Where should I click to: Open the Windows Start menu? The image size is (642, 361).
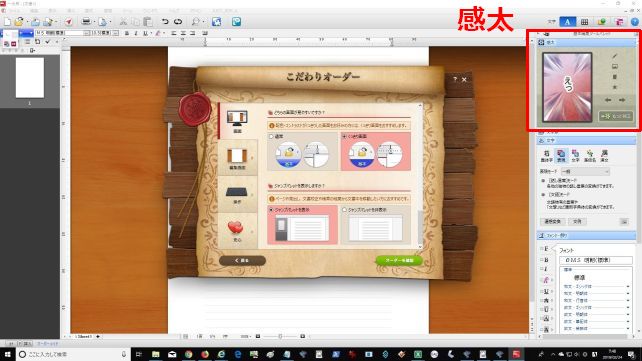pos(7,354)
